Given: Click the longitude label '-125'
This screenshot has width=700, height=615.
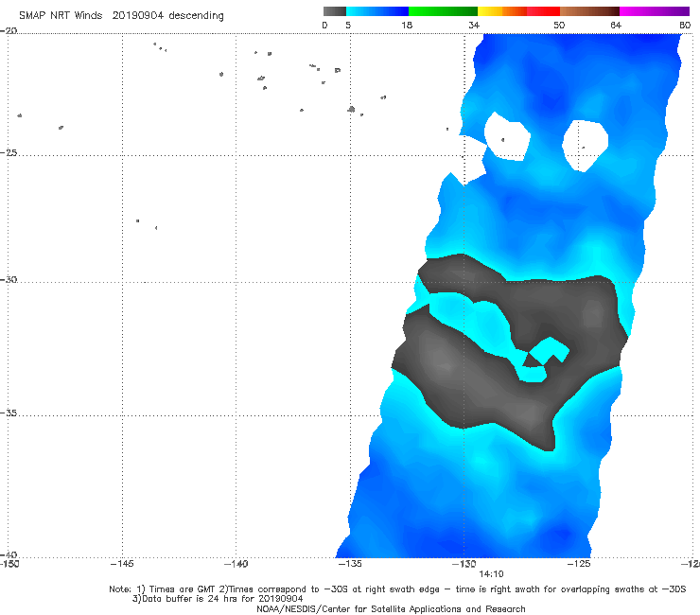Looking at the screenshot, I should pos(579,564).
